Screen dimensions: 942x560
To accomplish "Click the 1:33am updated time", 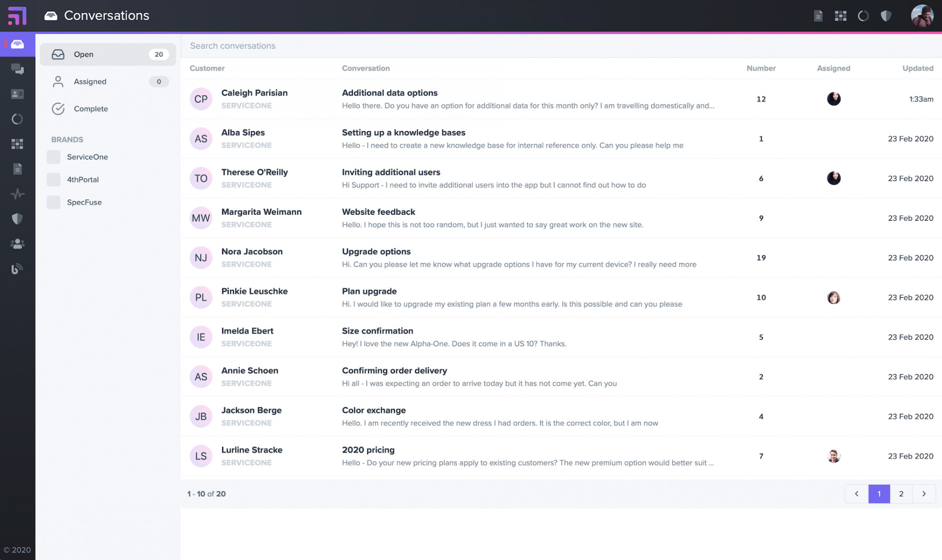I will coord(921,99).
